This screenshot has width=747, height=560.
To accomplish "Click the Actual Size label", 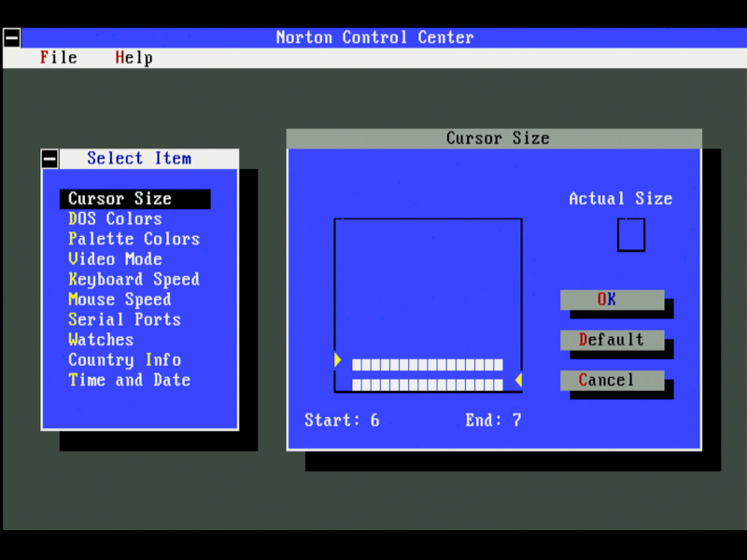I will click(x=621, y=199).
